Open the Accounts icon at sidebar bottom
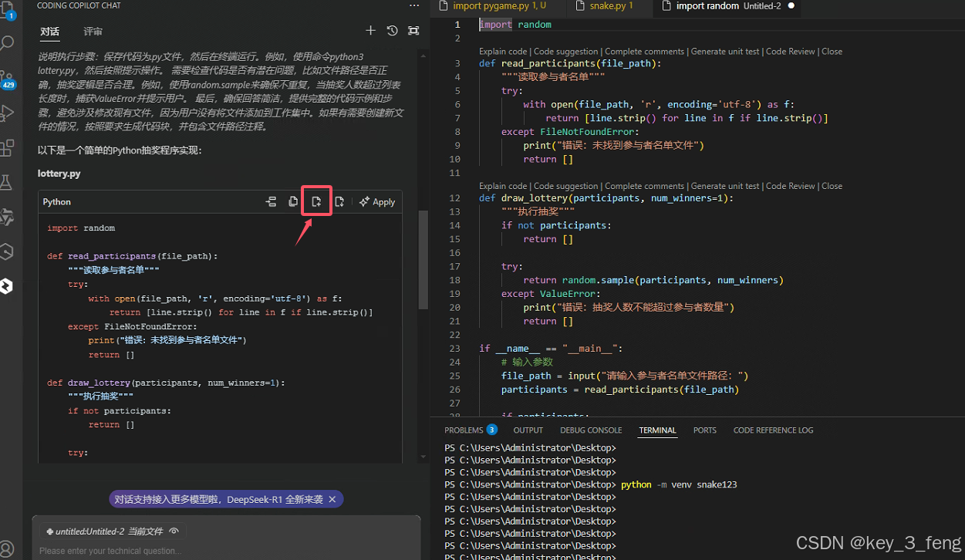 8,551
